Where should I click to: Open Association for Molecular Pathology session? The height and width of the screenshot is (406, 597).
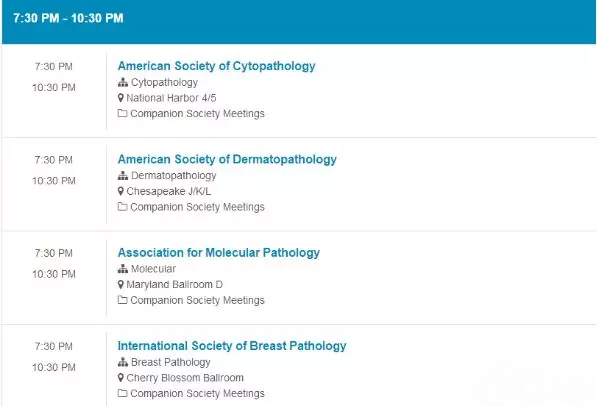click(219, 253)
